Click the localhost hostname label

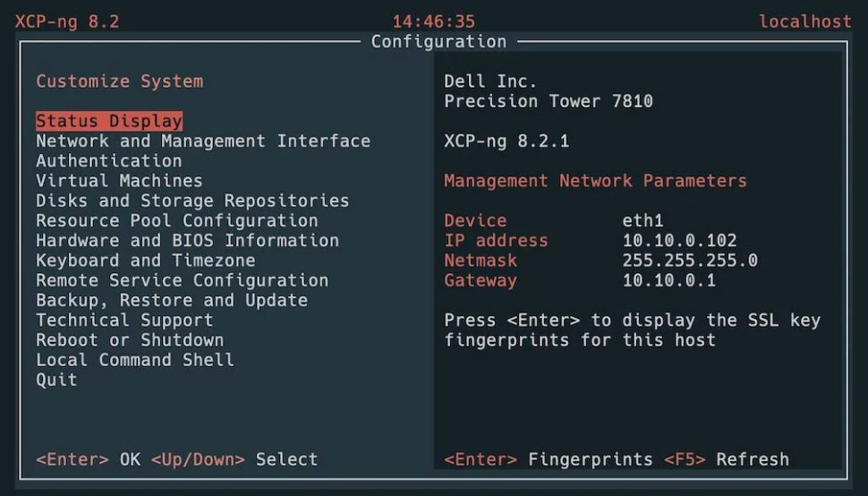(x=805, y=21)
